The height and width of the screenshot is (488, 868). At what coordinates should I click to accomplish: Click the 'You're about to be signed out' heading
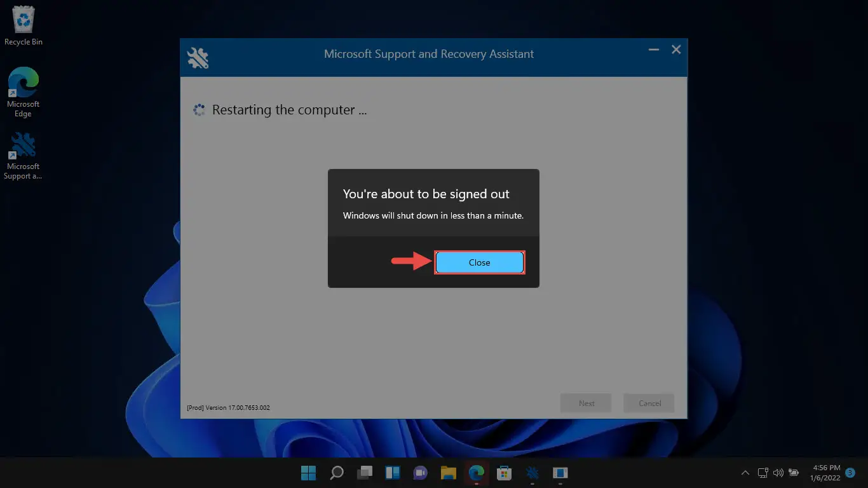[426, 194]
